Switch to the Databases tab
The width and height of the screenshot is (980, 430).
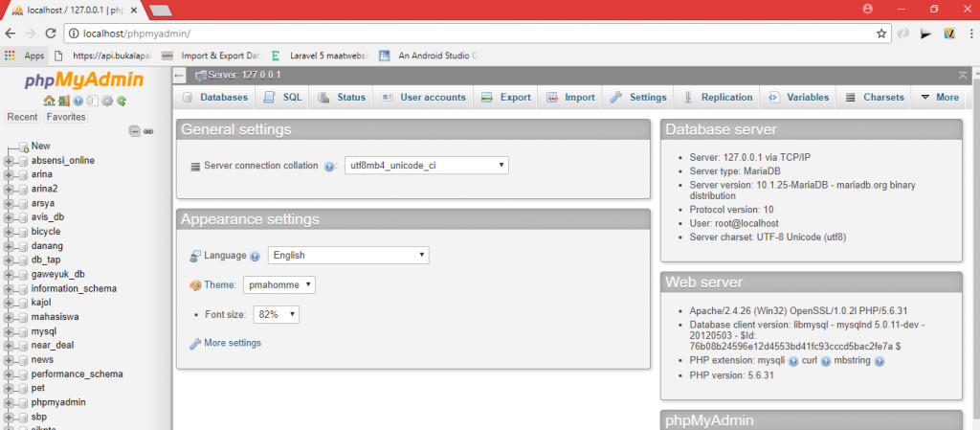(x=215, y=98)
